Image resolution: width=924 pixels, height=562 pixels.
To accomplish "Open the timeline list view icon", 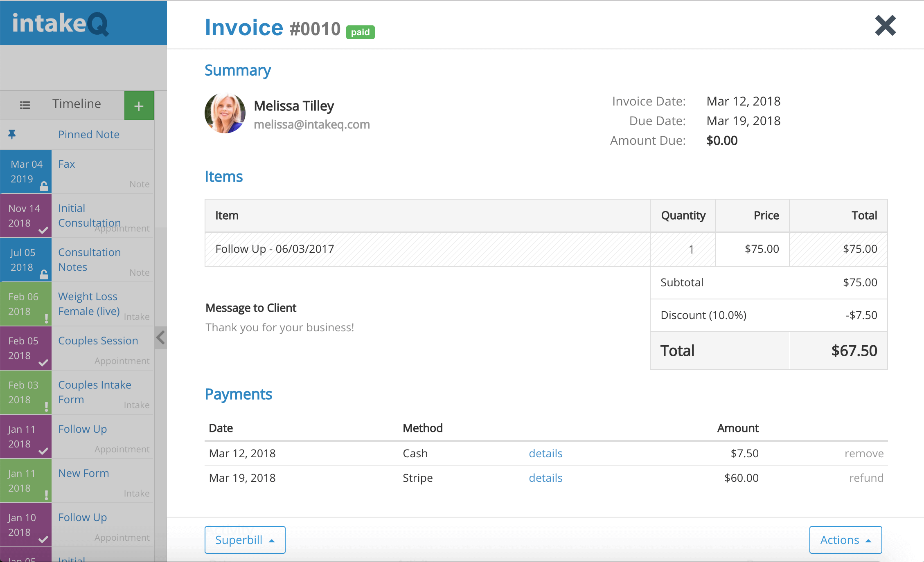I will point(25,105).
